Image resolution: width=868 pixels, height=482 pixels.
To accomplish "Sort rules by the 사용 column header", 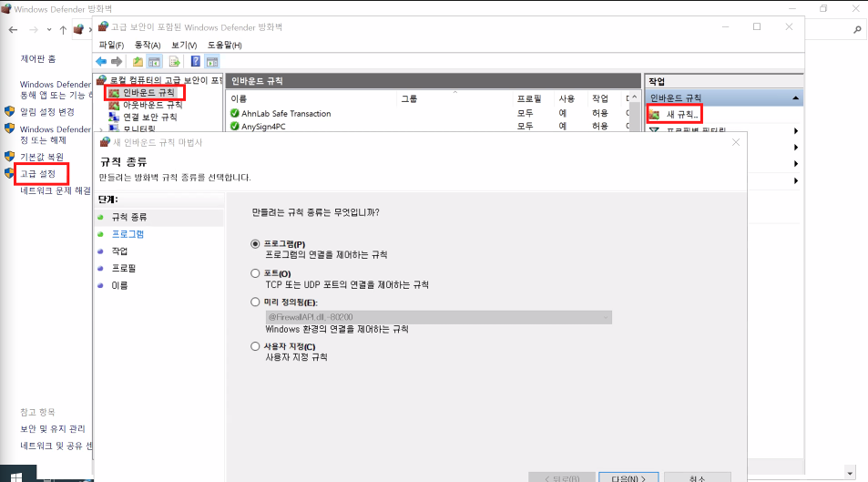I will pos(567,98).
